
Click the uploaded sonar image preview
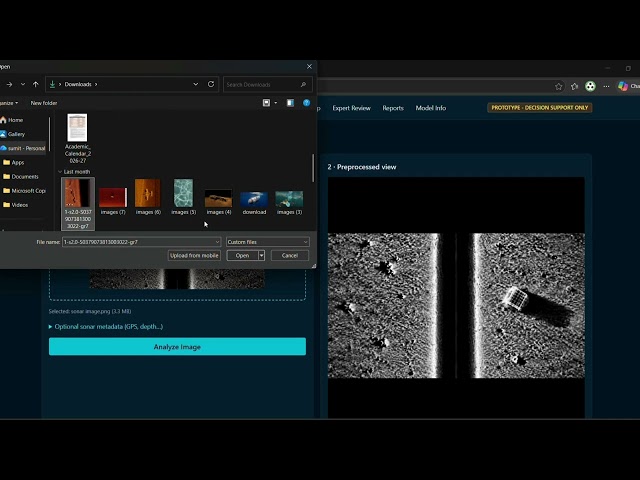[177, 279]
